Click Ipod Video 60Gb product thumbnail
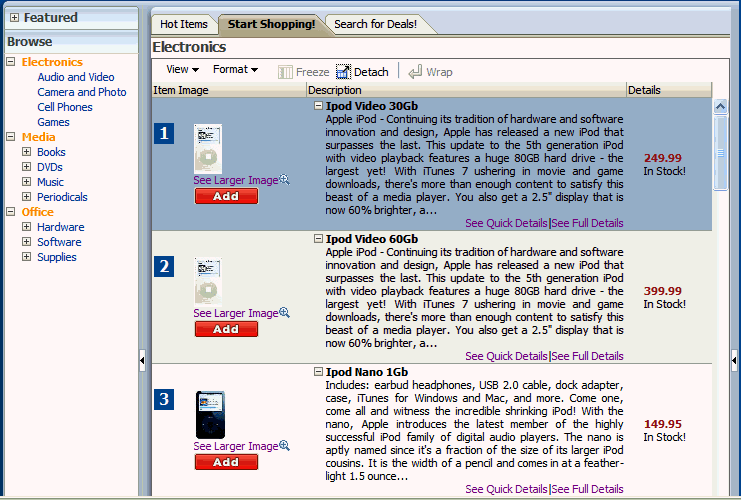Screen dimensions: 741x500 coord(208,282)
